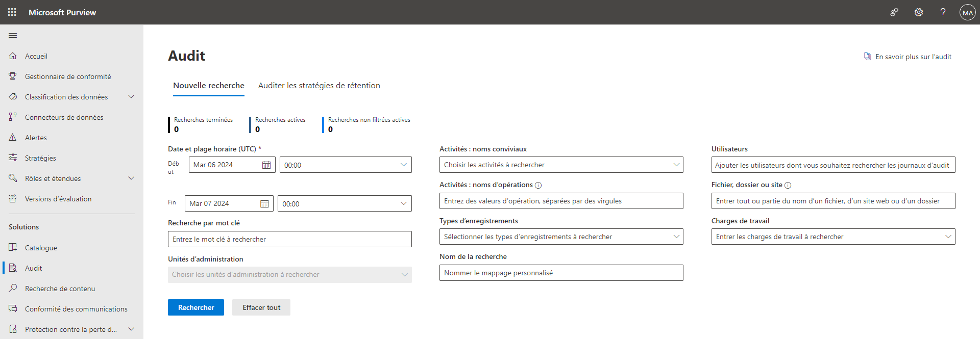Viewport: 980px width, 339px height.
Task: Open the end time 00:00 dropdown
Action: click(345, 203)
